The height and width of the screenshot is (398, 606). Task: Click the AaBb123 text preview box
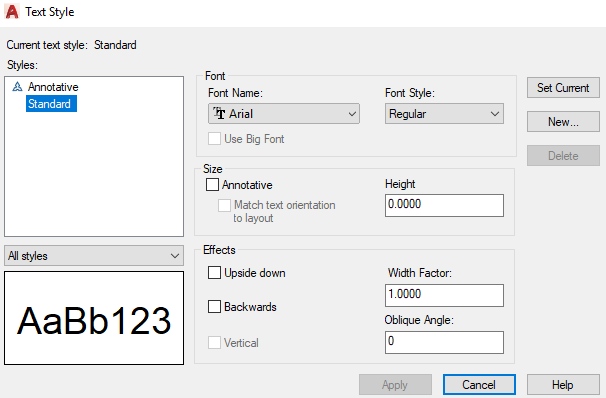tap(94, 318)
